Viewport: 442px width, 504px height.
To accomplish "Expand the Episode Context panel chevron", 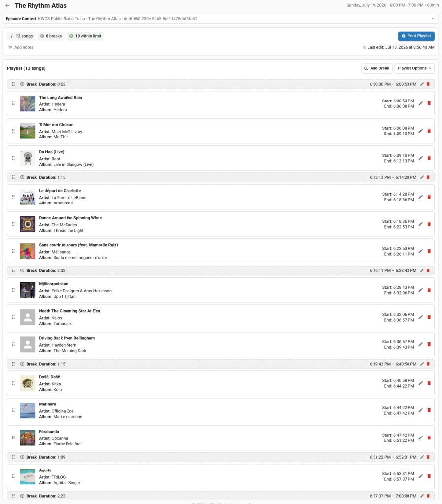I will pos(433,19).
